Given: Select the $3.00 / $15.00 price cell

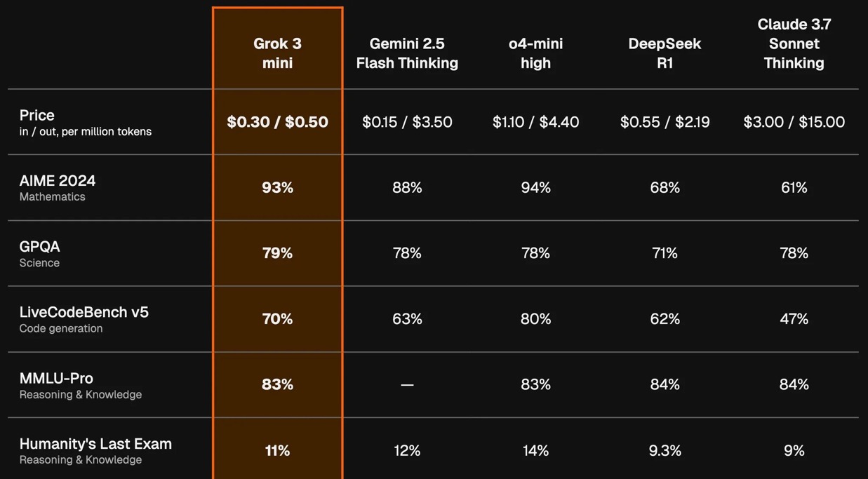Looking at the screenshot, I should (x=794, y=122).
